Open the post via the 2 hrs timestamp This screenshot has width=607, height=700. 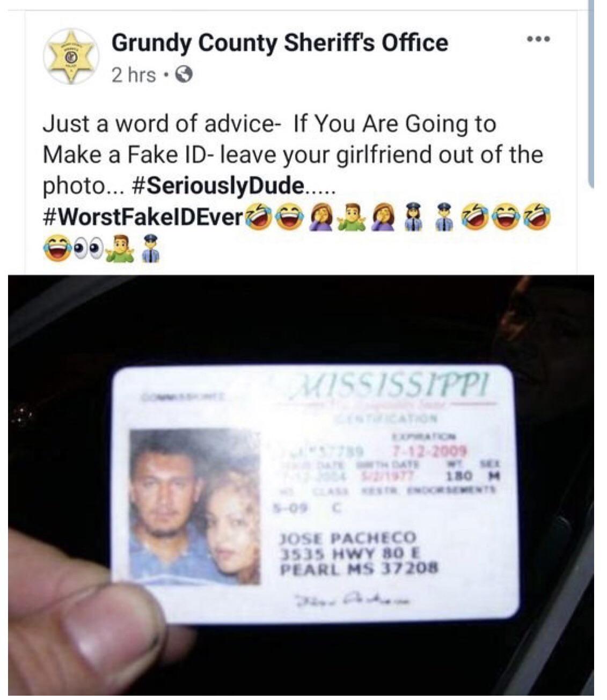click(x=134, y=75)
